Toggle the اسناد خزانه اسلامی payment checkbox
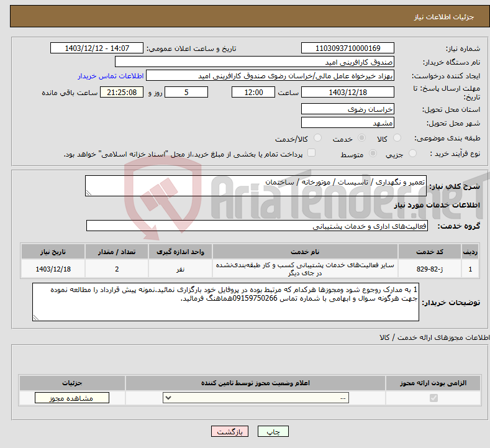Viewport: 490px width, 448px height. 311,153
